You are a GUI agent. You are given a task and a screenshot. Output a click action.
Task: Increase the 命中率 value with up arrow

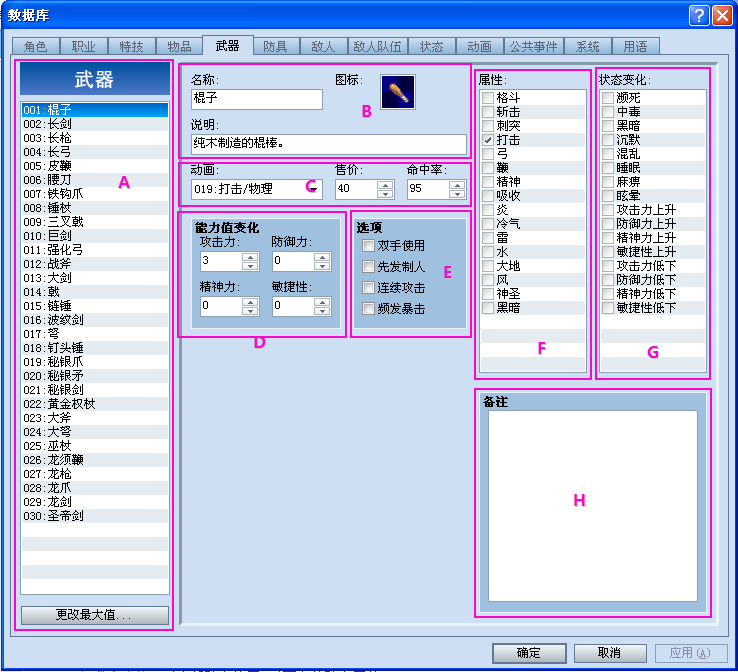tap(457, 184)
